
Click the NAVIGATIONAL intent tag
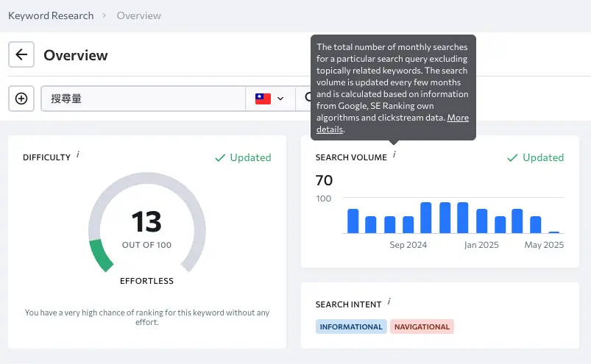422,326
